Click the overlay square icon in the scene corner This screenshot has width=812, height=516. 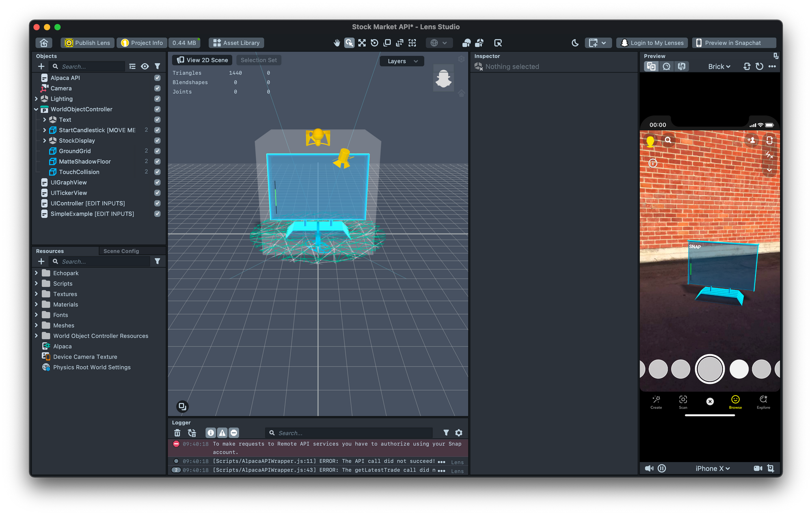[182, 406]
